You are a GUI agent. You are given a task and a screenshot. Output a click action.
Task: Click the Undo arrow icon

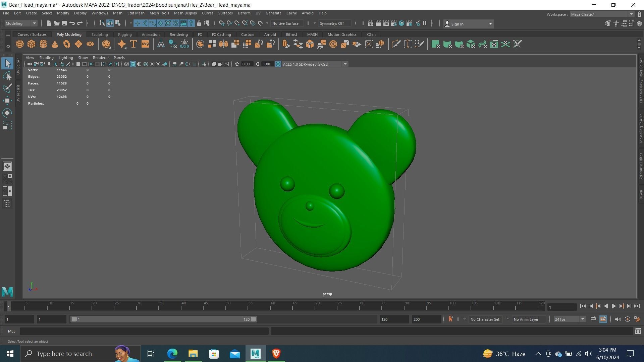tap(72, 23)
